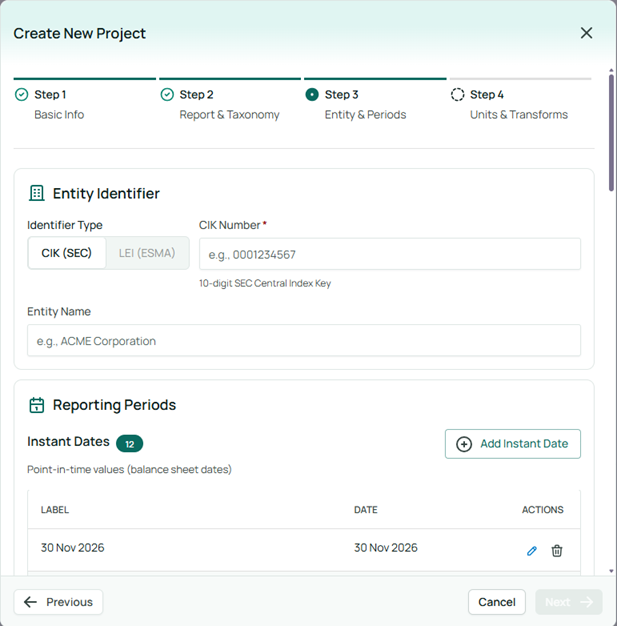617x626 pixels.
Task: Click the 'CIK Number' label
Action: tap(230, 225)
